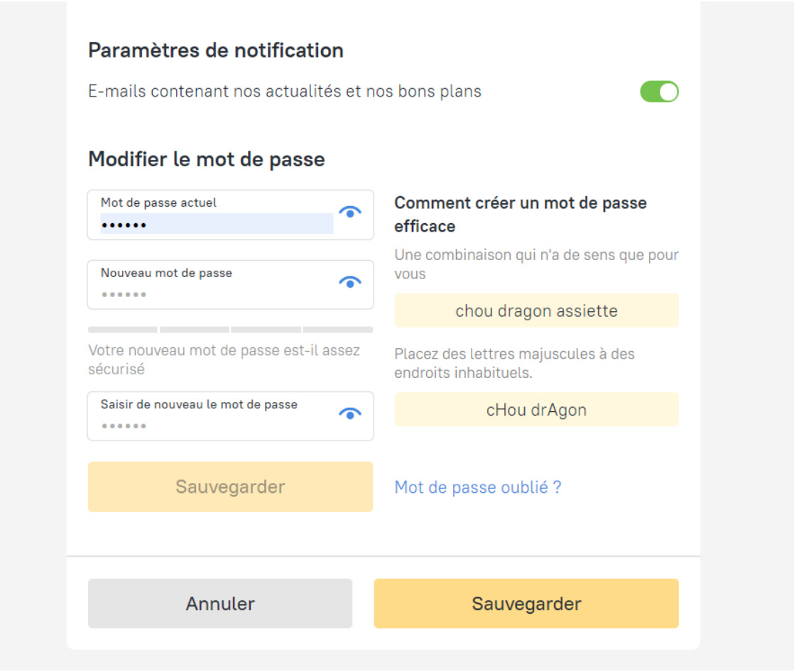Click the e-mails actualités et bons plans label
794x672 pixels.
285,92
